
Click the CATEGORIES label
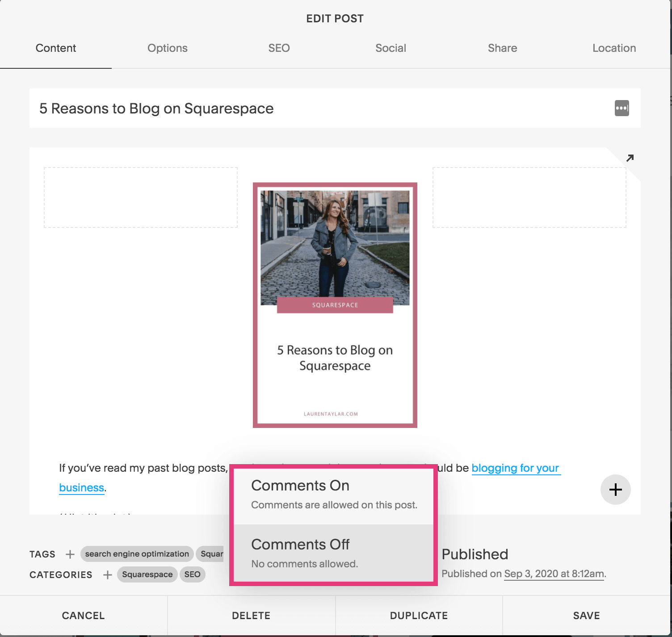pos(61,575)
